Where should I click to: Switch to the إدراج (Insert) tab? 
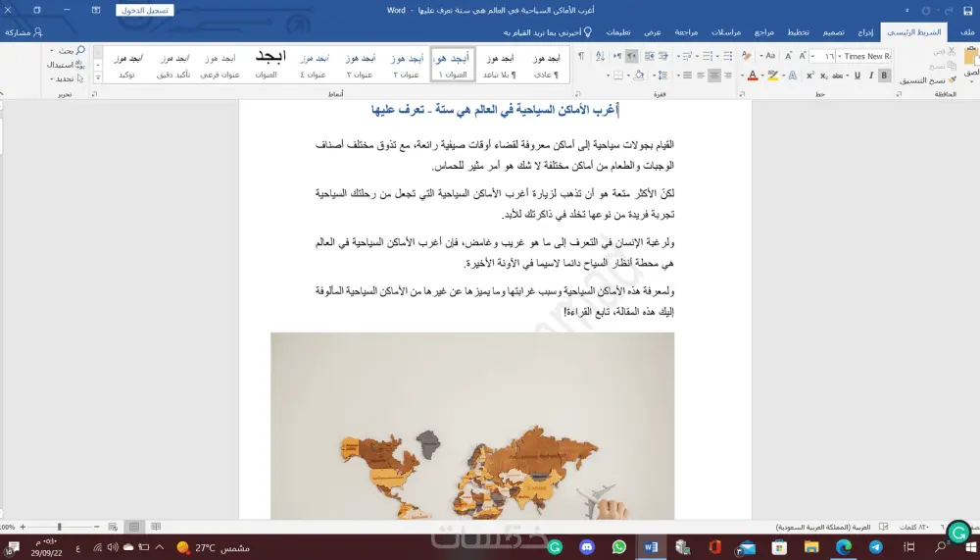pos(865,32)
